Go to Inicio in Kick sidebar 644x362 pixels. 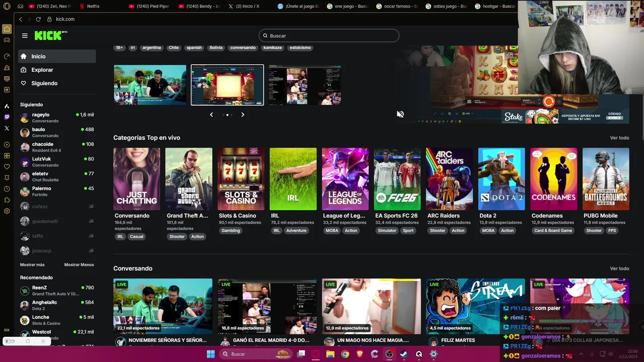pos(57,56)
